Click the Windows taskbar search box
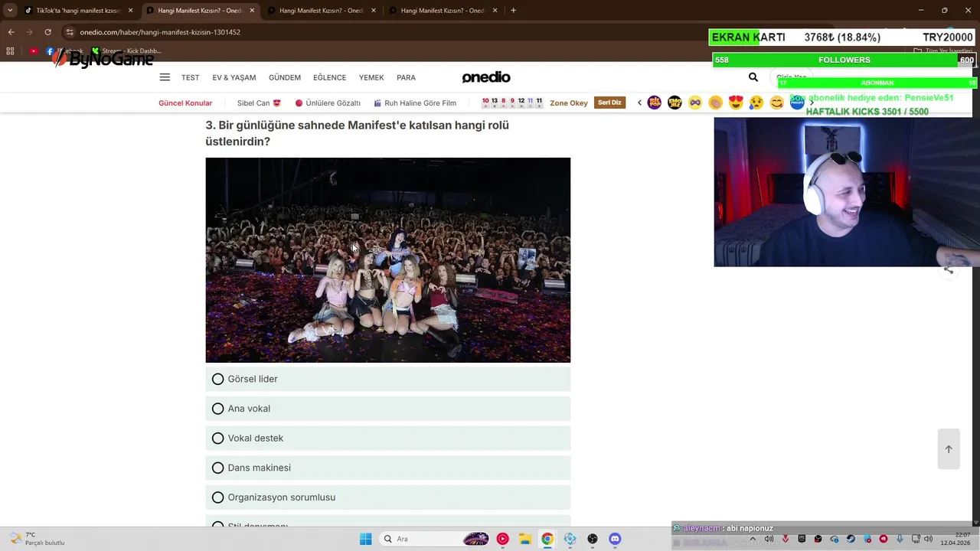 (434, 539)
